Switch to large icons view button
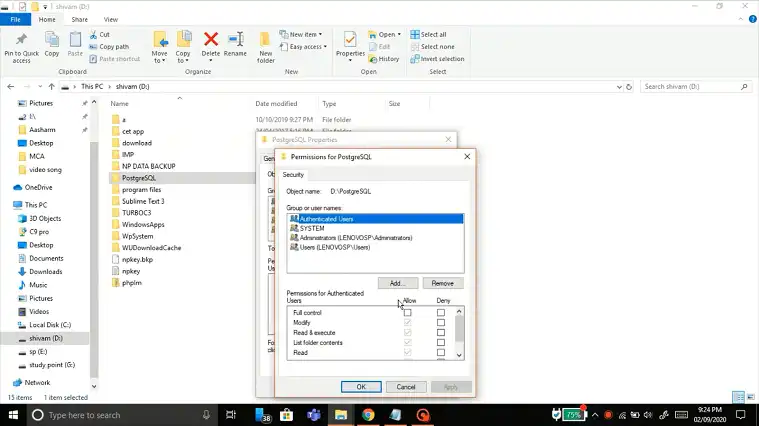759x426 pixels. (x=751, y=397)
